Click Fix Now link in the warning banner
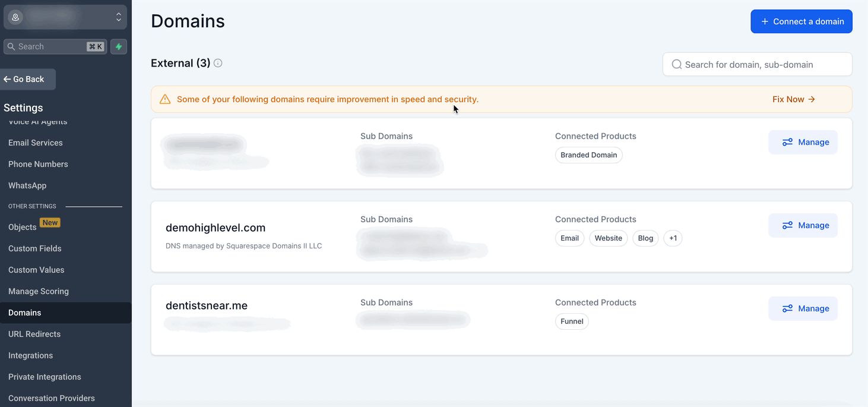868x407 pixels. [x=793, y=99]
